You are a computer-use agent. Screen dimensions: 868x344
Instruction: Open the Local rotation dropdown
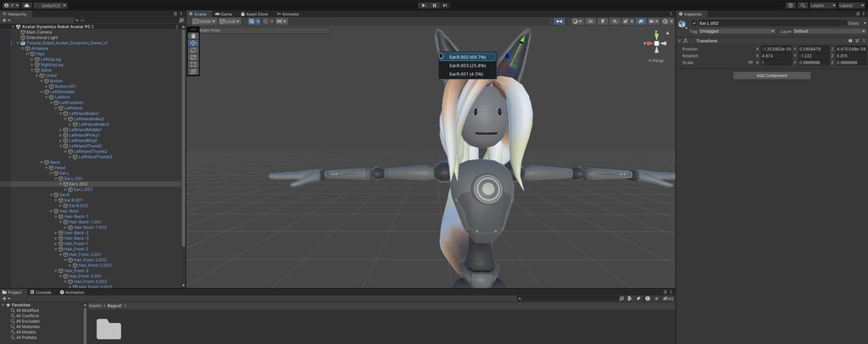[x=229, y=21]
